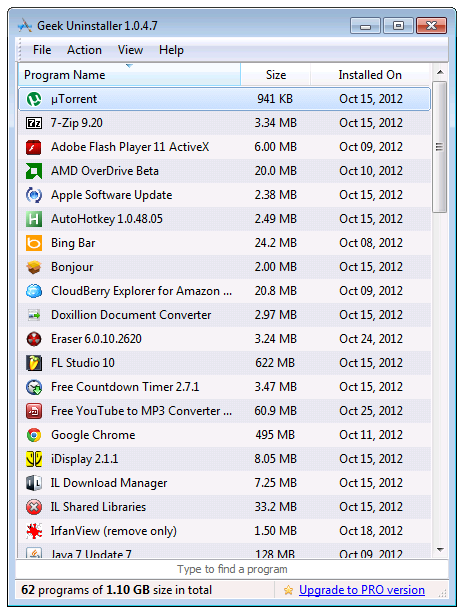Open the Help menu
Viewport: 463px width, 611px height.
tap(171, 50)
